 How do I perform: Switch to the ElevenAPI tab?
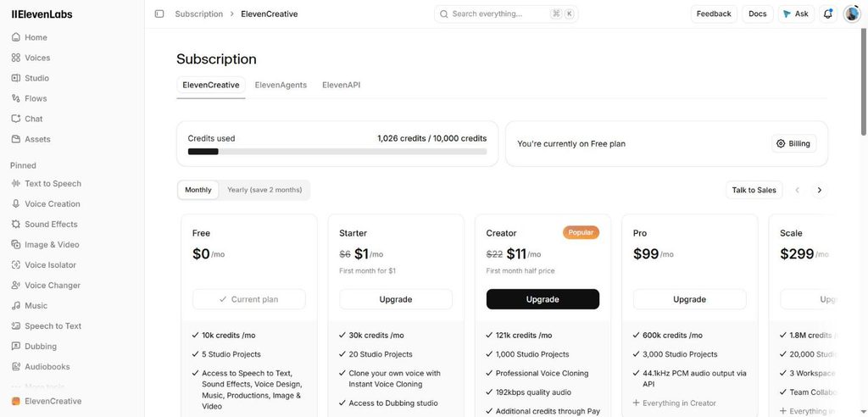click(341, 86)
